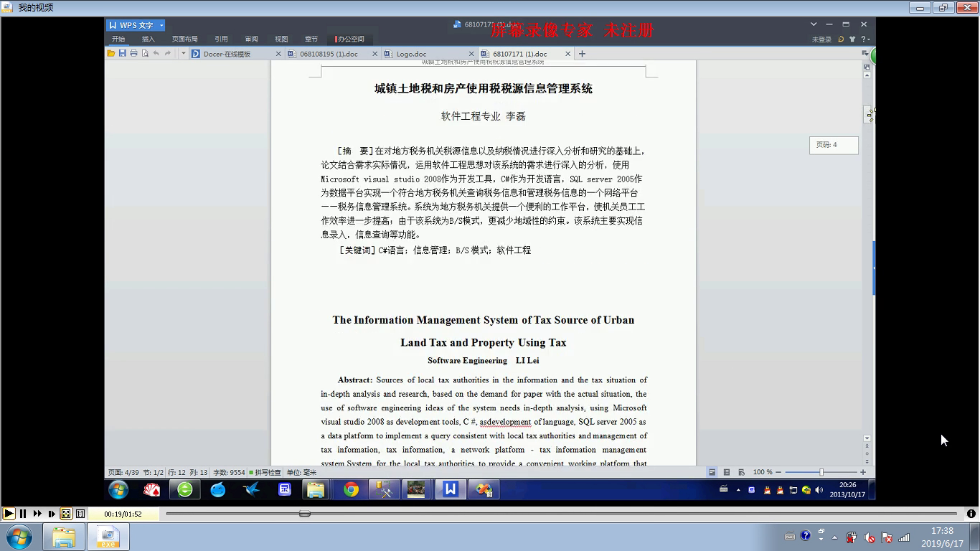
Task: Click the 单位: 毫米 unit status entry
Action: [x=301, y=472]
